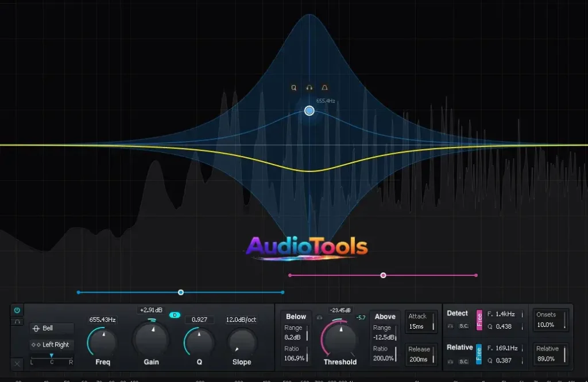
Task: Click the power icon to enable the band
Action: tap(17, 309)
